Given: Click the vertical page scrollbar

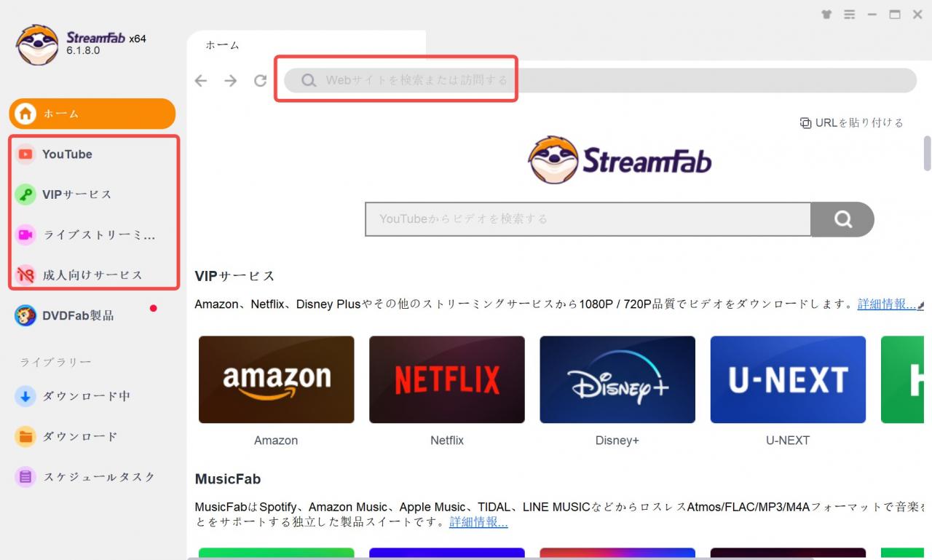Looking at the screenshot, I should [x=927, y=153].
